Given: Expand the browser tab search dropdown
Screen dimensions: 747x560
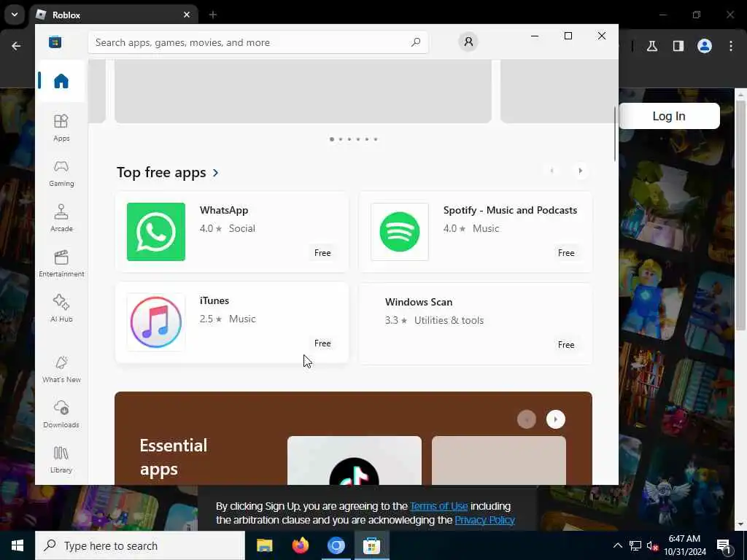Looking at the screenshot, I should (x=15, y=15).
